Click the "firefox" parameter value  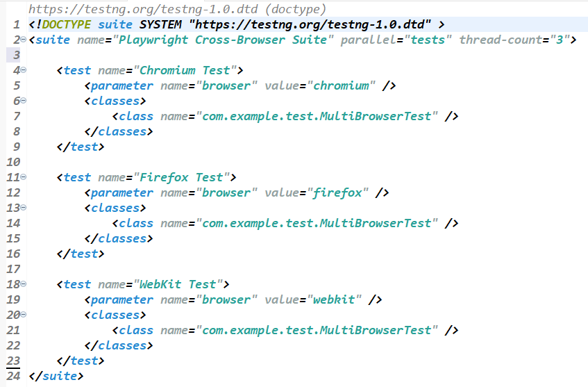338,192
